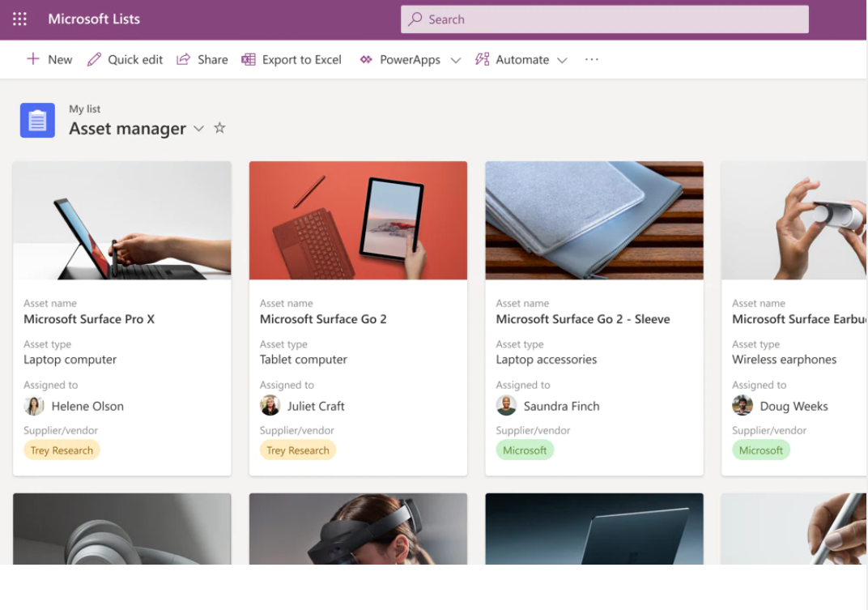The image size is (868, 610).
Task: Click into the Search field
Action: [x=605, y=19]
